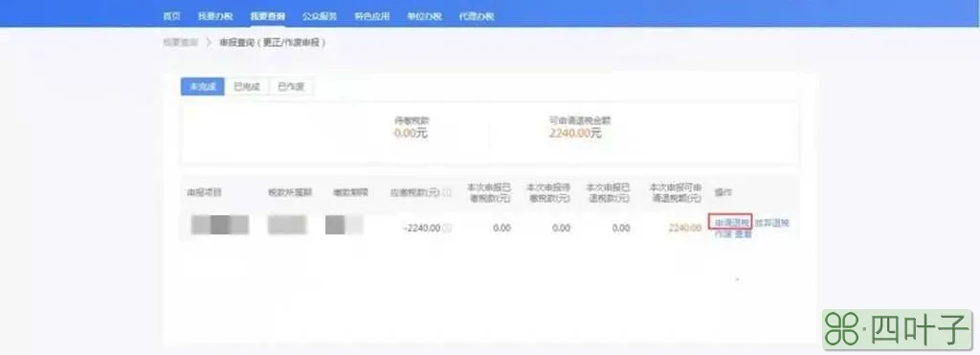Click the -2240.00 应缴税款 cell
This screenshot has width=980, height=355.
422,228
